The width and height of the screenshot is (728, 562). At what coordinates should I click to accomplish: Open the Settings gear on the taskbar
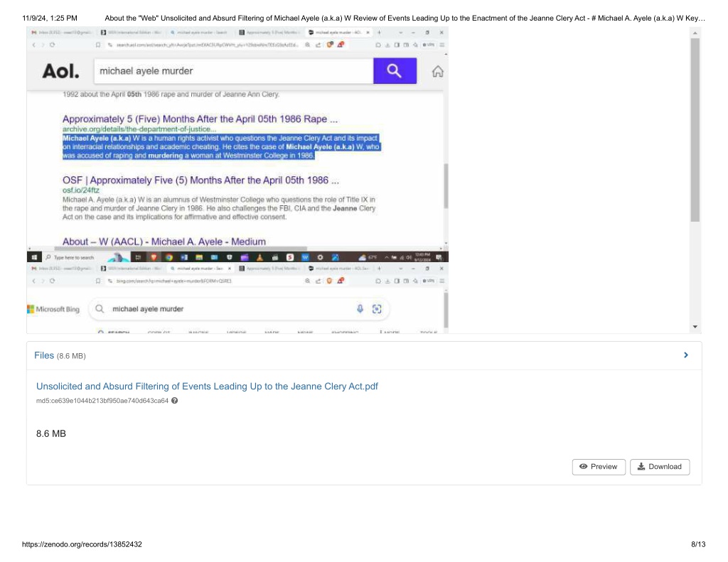coord(320,257)
